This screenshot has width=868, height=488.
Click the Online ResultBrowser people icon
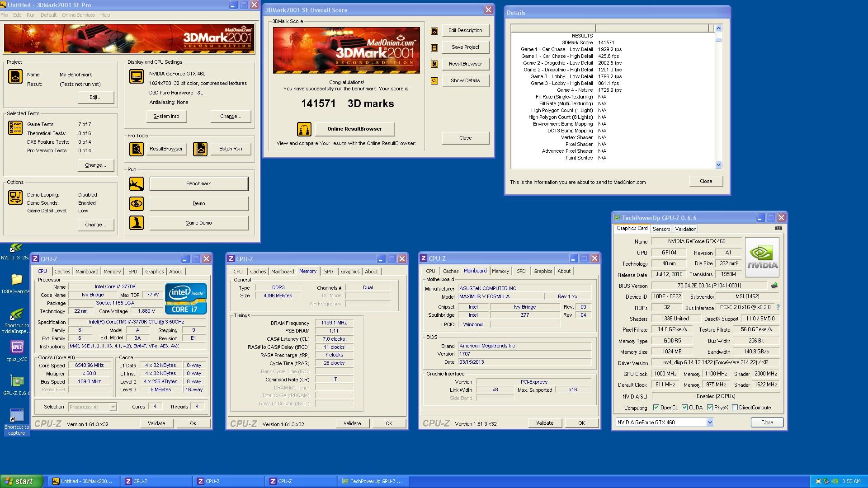pyautogui.click(x=304, y=129)
